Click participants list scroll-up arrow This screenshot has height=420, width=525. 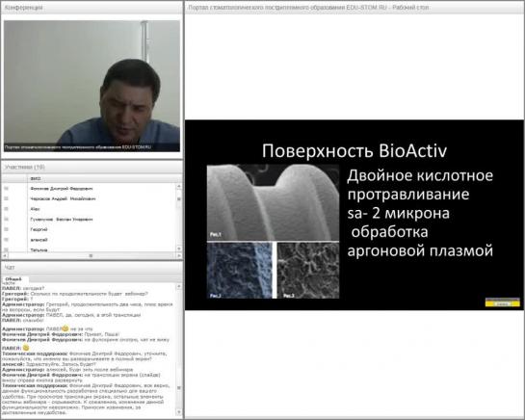[x=179, y=186]
